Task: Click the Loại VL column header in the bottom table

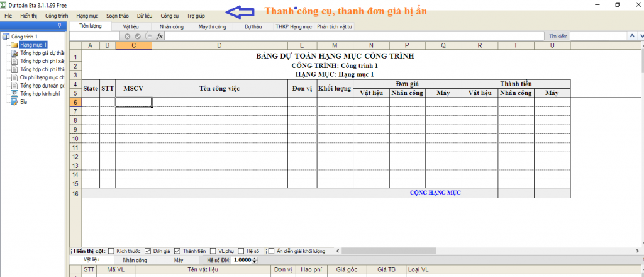Action: point(418,269)
